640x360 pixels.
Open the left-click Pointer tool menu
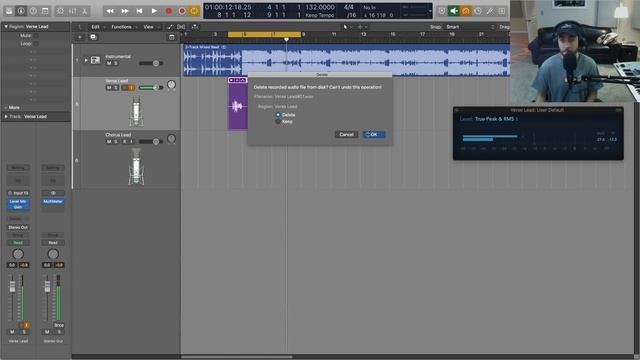[x=347, y=27]
